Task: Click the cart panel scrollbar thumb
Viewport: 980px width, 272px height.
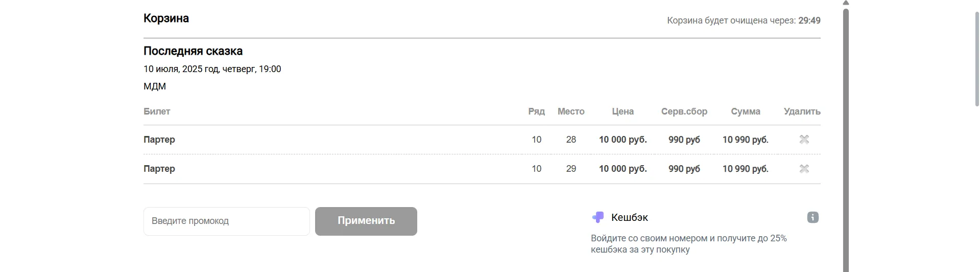Action: coord(846,138)
